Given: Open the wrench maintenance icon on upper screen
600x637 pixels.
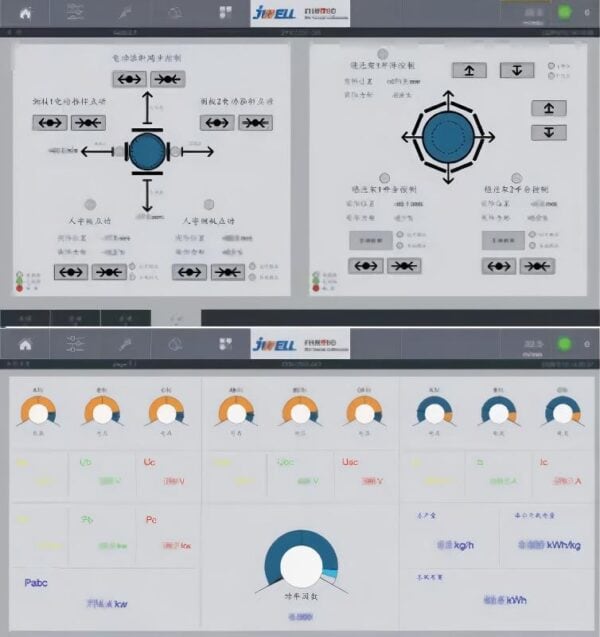Looking at the screenshot, I should (125, 13).
